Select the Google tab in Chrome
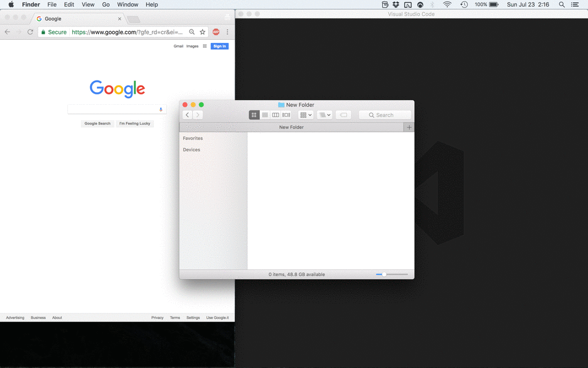The image size is (588, 368). (79, 19)
